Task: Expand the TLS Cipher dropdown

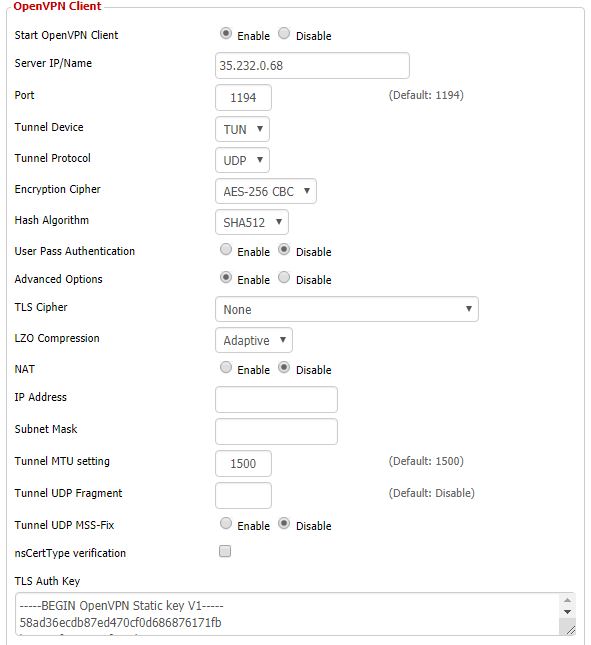Action: pos(347,309)
